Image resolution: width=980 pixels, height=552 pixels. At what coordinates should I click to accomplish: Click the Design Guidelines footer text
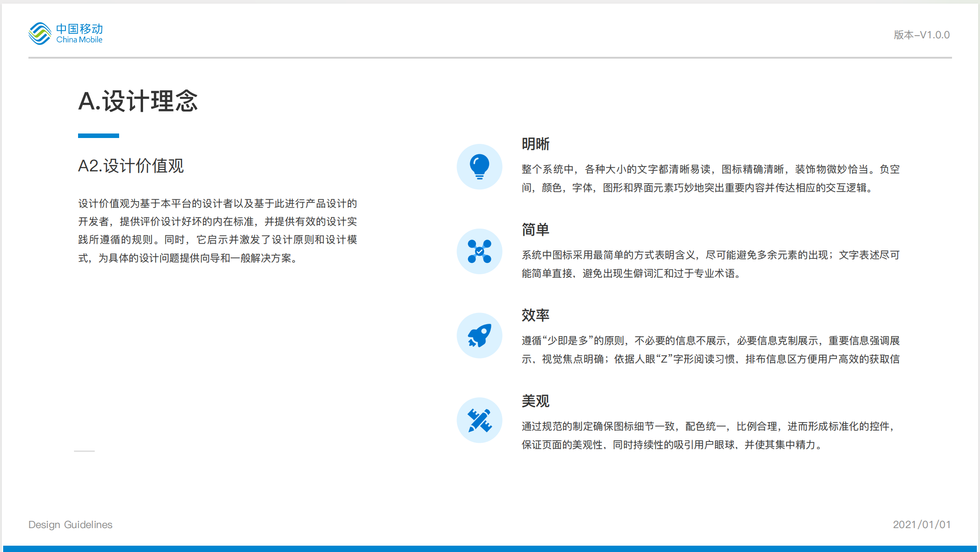(70, 524)
